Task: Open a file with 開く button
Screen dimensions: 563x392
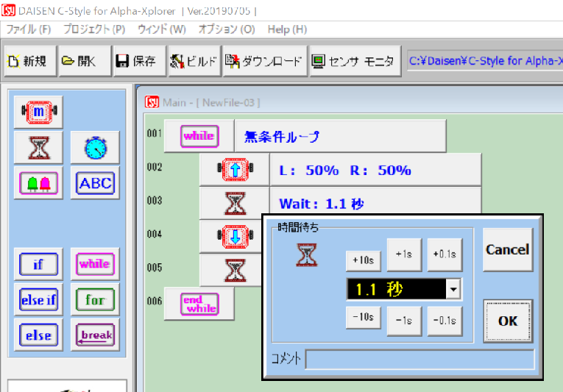Action: pos(85,61)
